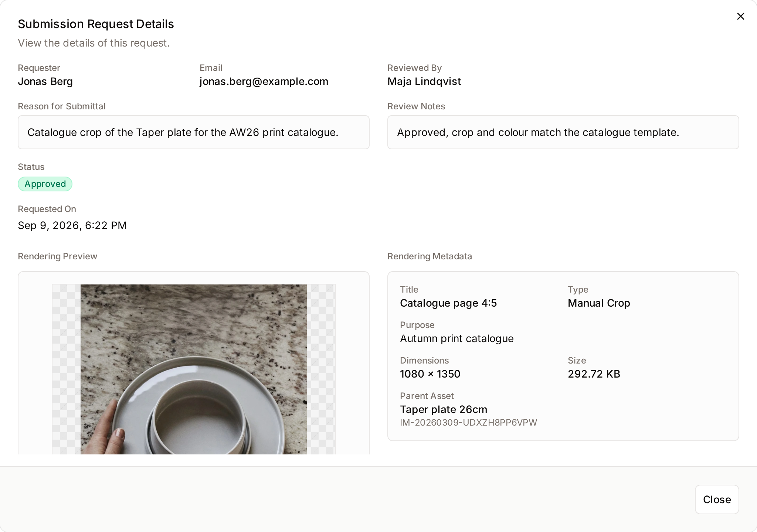Click the Review Notes text box
Viewport: 757px width, 532px height.
pos(563,132)
